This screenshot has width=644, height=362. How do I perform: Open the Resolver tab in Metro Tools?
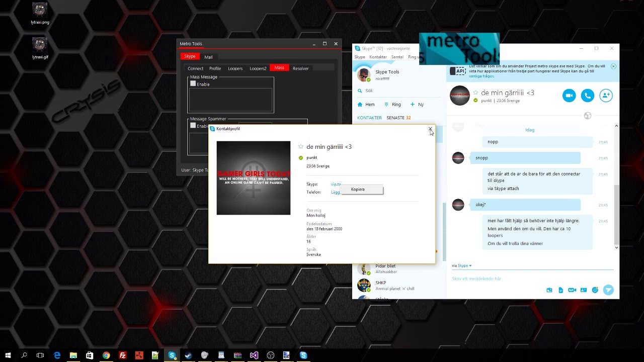pos(300,68)
